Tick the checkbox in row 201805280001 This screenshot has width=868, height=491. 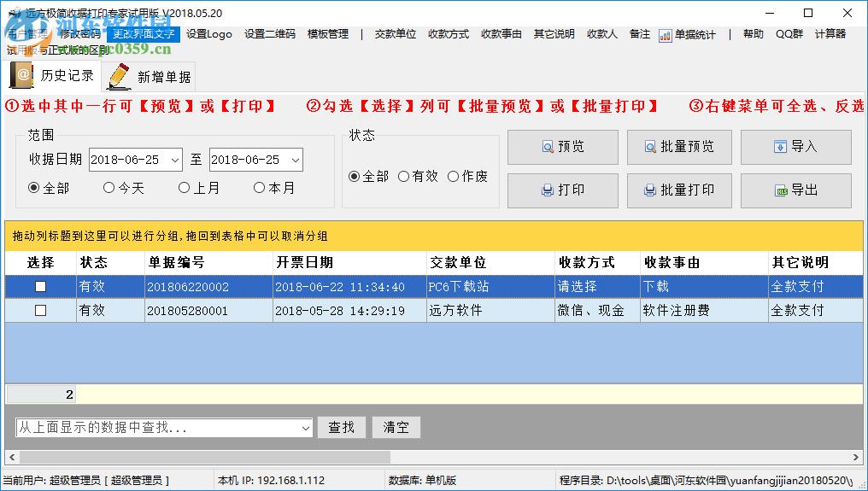(x=40, y=311)
